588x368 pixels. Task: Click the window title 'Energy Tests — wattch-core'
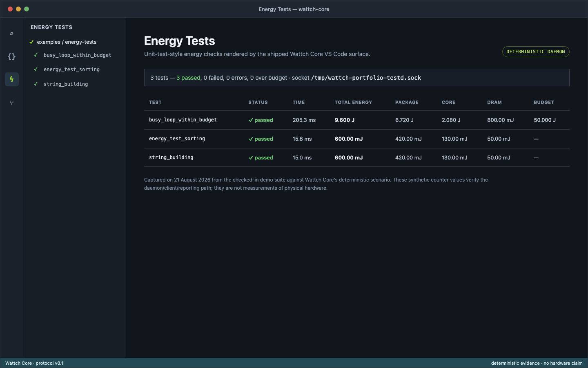coord(294,9)
